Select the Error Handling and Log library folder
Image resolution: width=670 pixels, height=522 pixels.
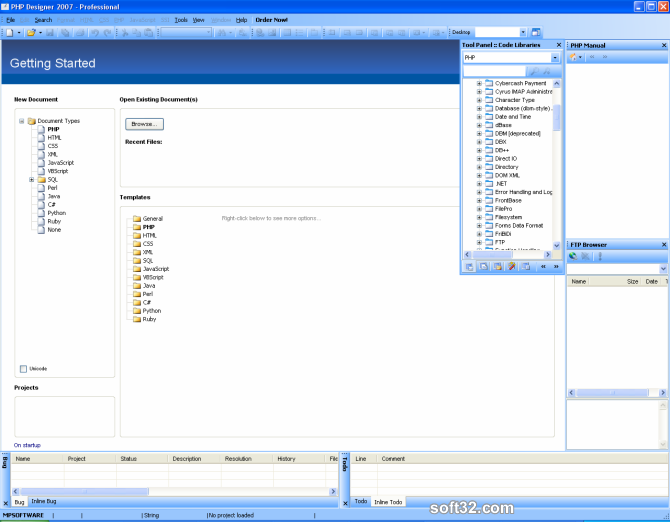tap(523, 192)
